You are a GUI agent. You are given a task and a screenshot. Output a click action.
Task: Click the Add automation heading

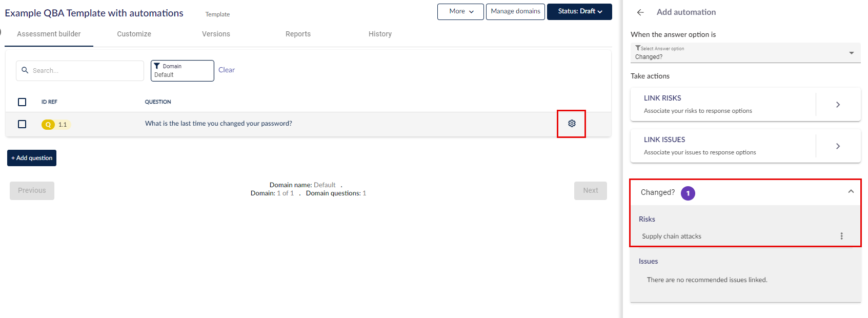[686, 12]
